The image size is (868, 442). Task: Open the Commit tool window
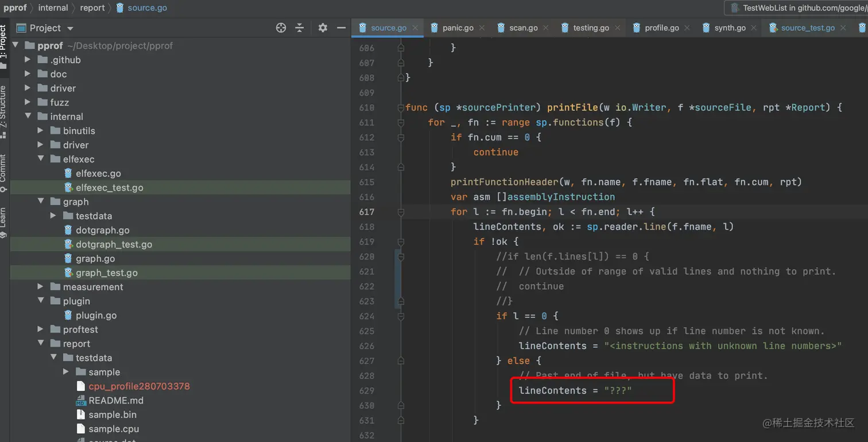click(x=3, y=171)
